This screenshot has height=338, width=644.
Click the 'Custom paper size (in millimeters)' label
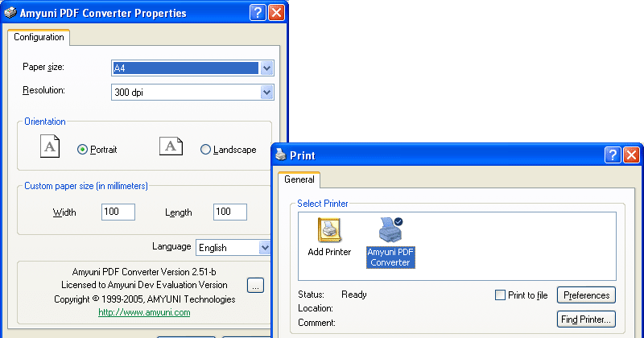click(x=86, y=186)
